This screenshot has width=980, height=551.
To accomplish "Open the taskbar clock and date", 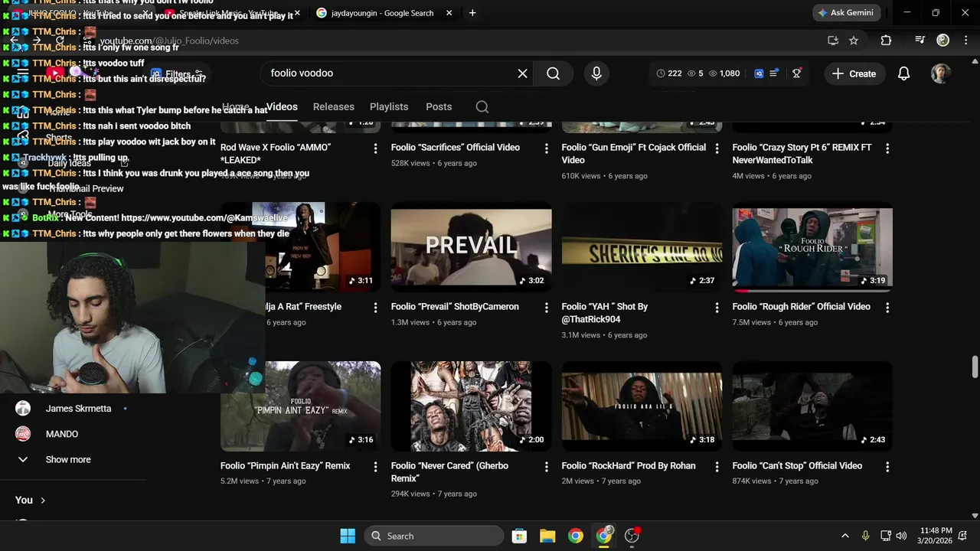I will coord(936,536).
